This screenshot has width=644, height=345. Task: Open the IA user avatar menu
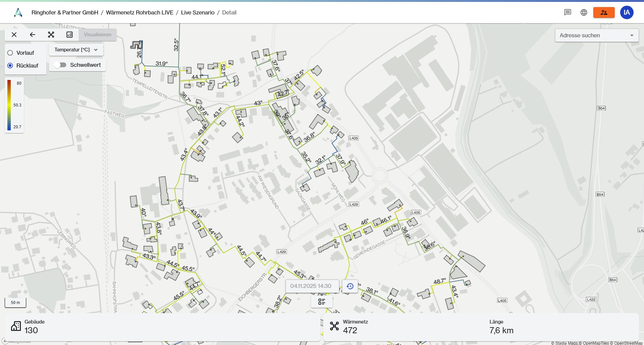pyautogui.click(x=627, y=12)
